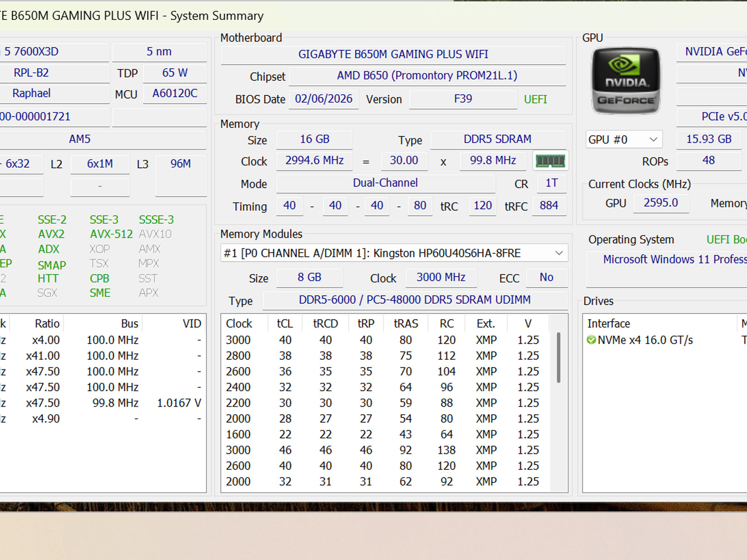Click the GPU clock 2595.0 value

[x=661, y=203]
